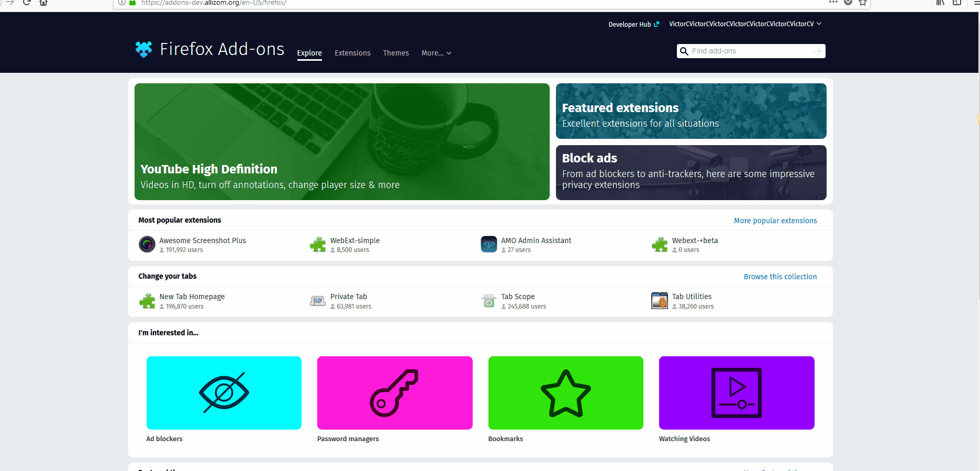Open the Featured extensions banner
The width and height of the screenshot is (980, 471).
point(691,111)
